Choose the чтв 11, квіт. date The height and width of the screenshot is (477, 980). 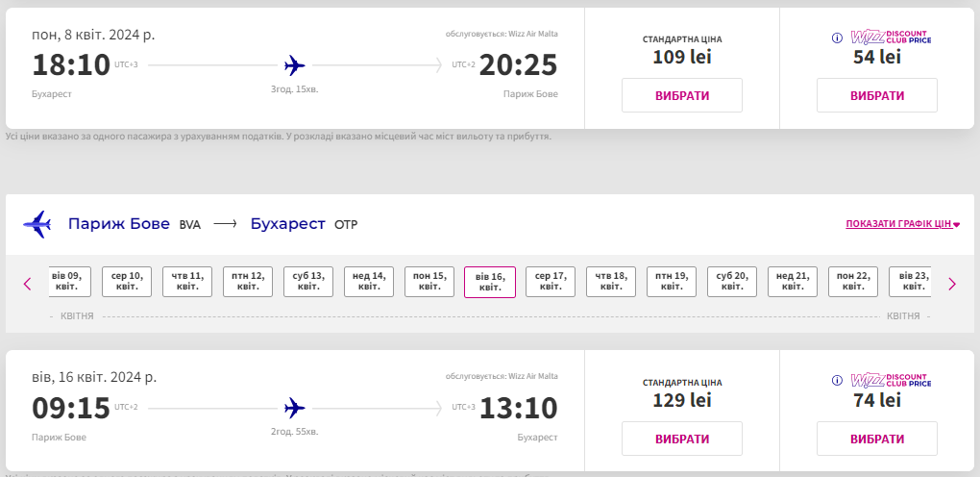(x=187, y=282)
